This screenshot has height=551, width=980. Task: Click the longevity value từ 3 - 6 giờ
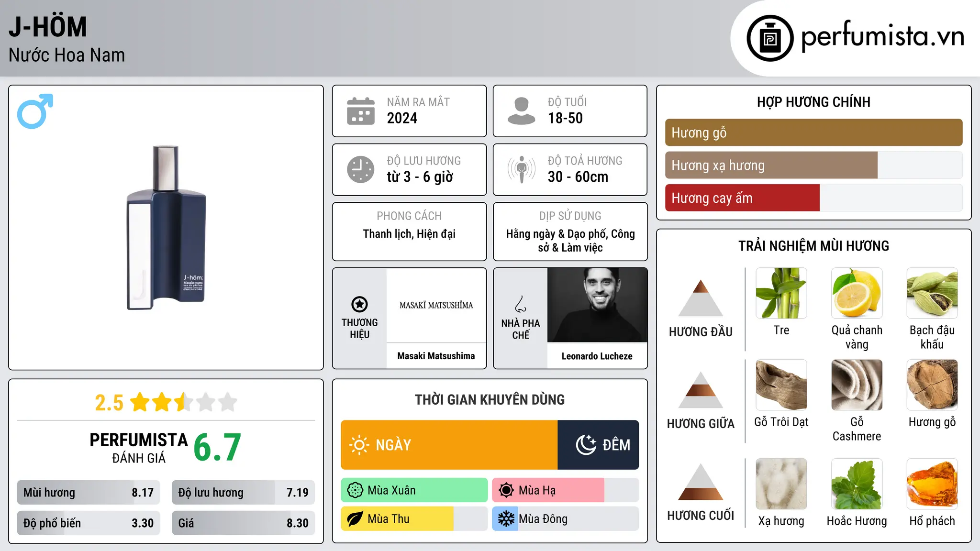420,177
